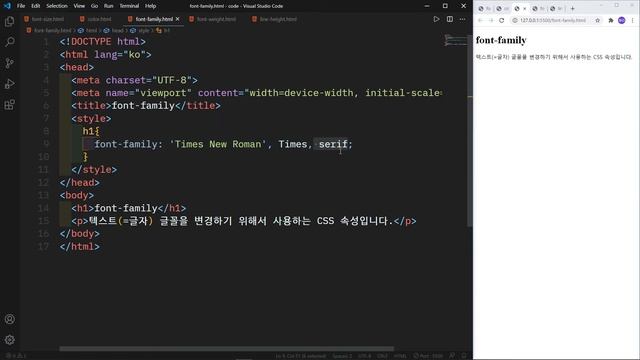Close the active browser tab
This screenshot has height=360, width=640.
tap(524, 9)
